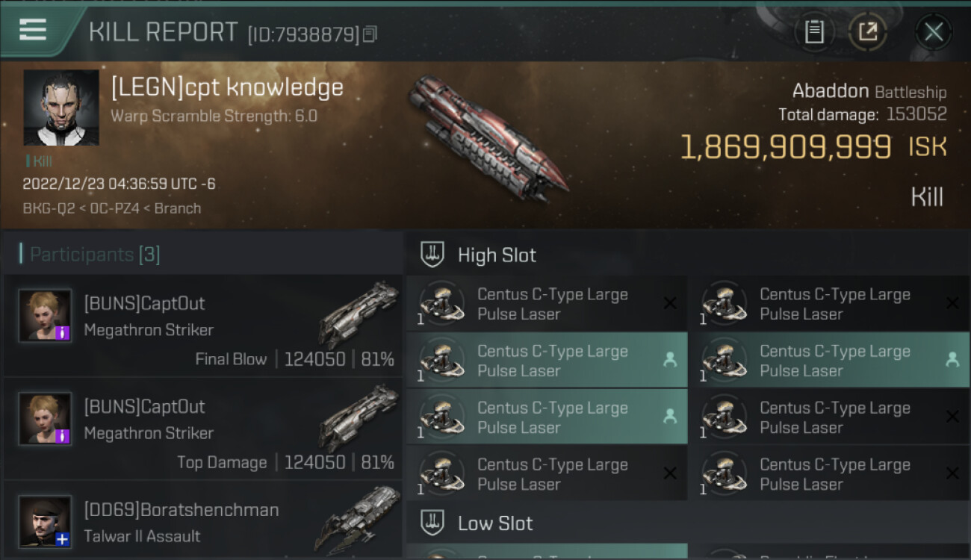
Task: Select Top Damage participant CaptOut portrait
Action: [x=46, y=419]
